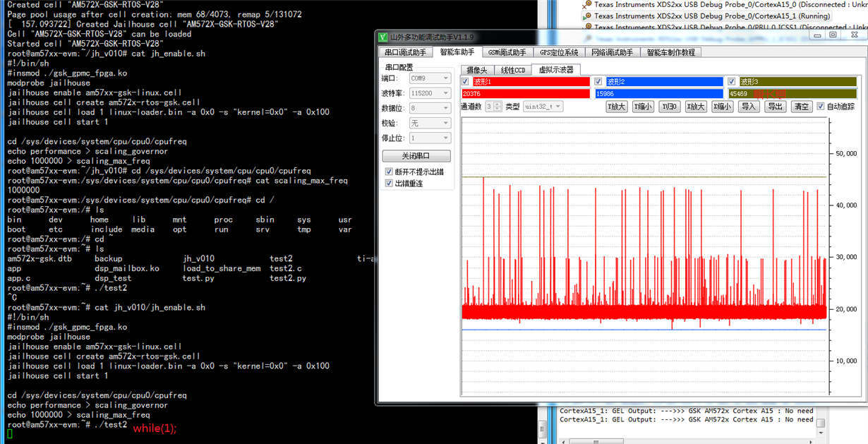Click the olive 波形3 name field
This screenshot has height=444, width=868.
tap(797, 82)
